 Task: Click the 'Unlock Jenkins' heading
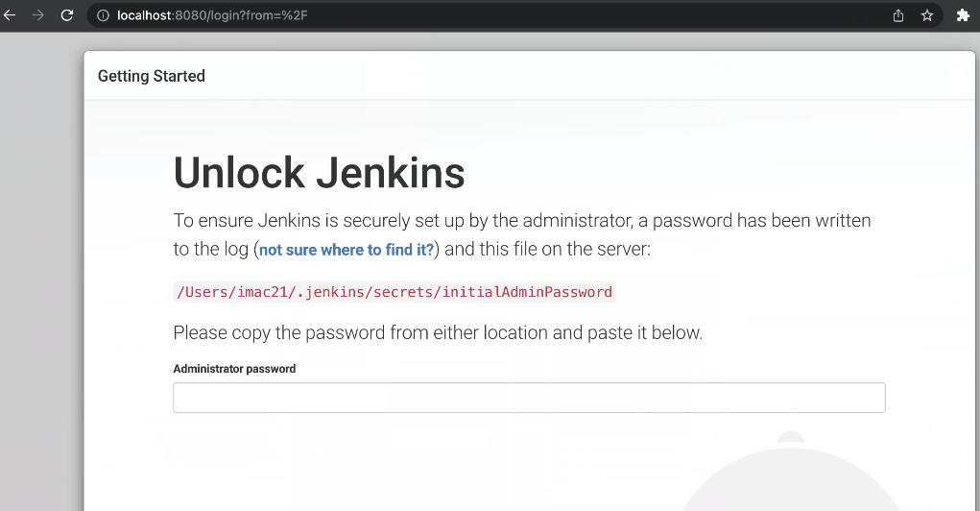319,173
